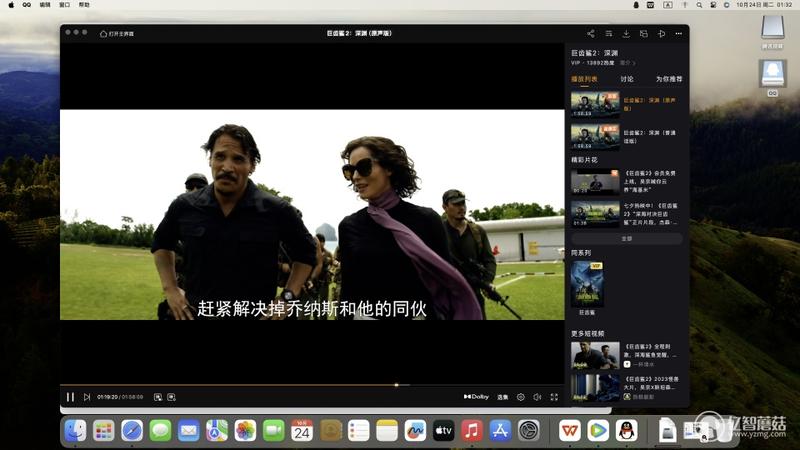Open the 编辑 menu in menu bar

pos(45,5)
